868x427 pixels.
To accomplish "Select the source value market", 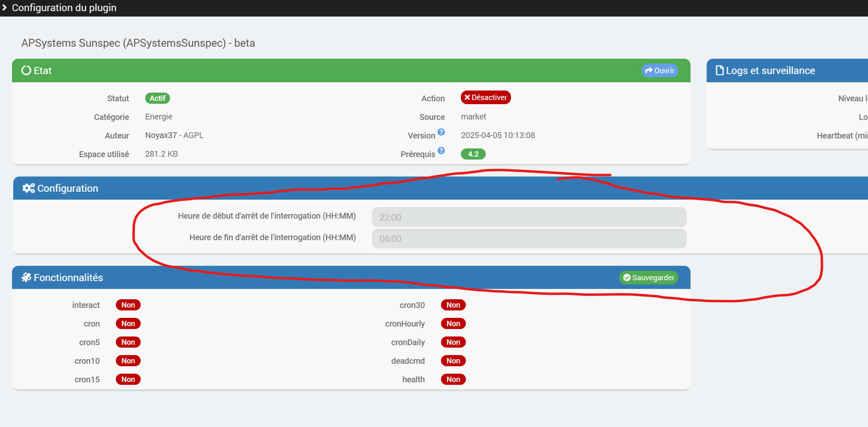I will 473,117.
